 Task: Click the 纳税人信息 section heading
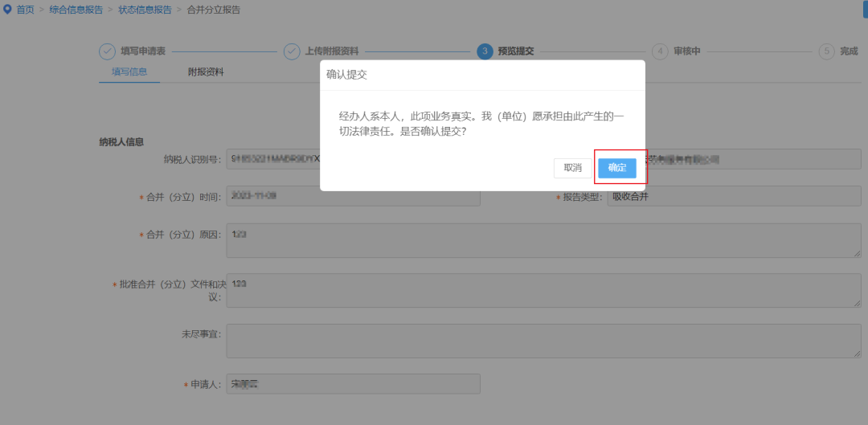coord(121,141)
